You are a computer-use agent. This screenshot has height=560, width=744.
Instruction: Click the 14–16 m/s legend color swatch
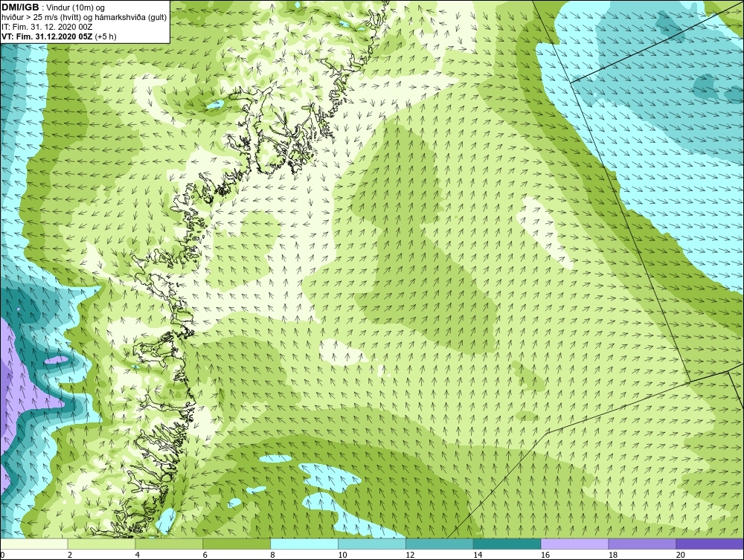(x=507, y=544)
